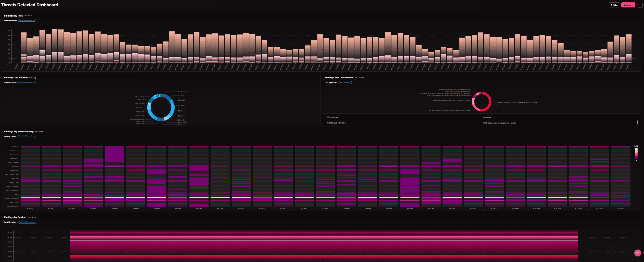This screenshot has height=262, width=644.
Task: Expand the right side panel chevron
Action: click(x=643, y=253)
